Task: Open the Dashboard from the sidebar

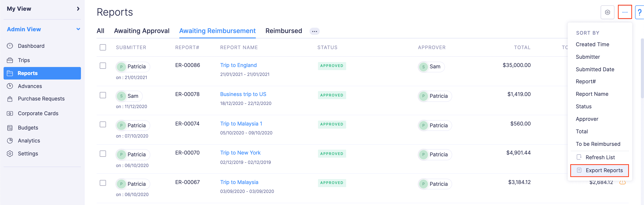Action: [x=31, y=46]
